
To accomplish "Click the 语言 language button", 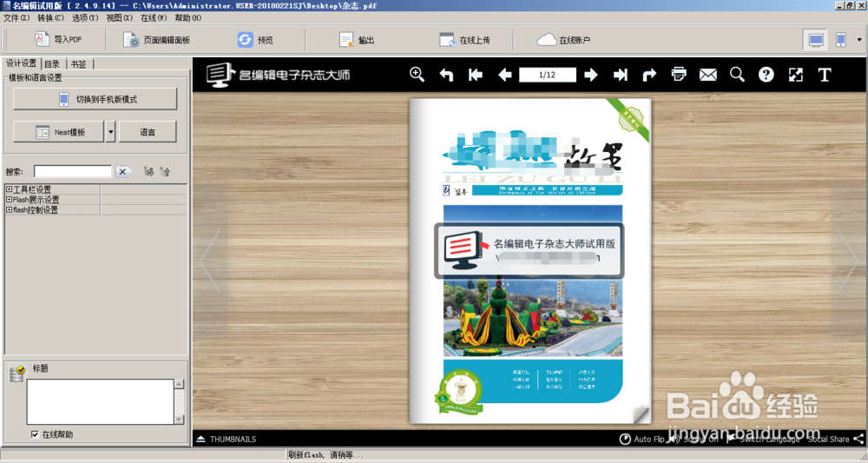I will click(148, 132).
